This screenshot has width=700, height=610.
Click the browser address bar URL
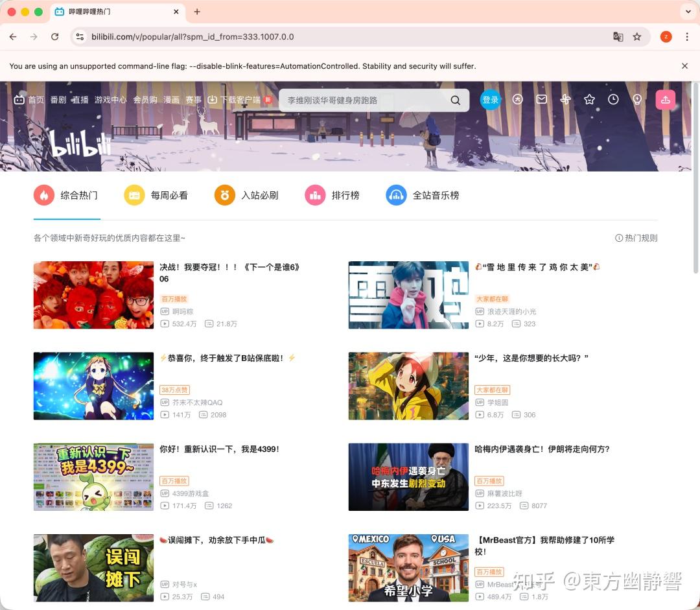coord(192,36)
